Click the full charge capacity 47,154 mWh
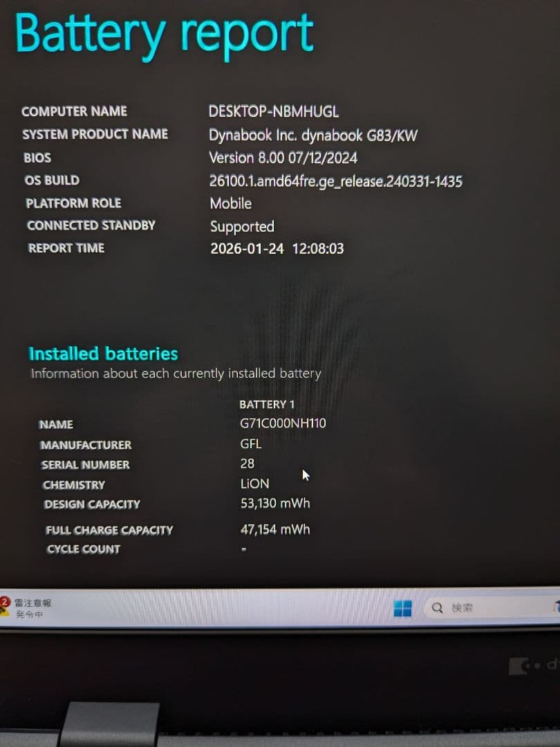Image resolution: width=560 pixels, height=747 pixels. click(274, 529)
